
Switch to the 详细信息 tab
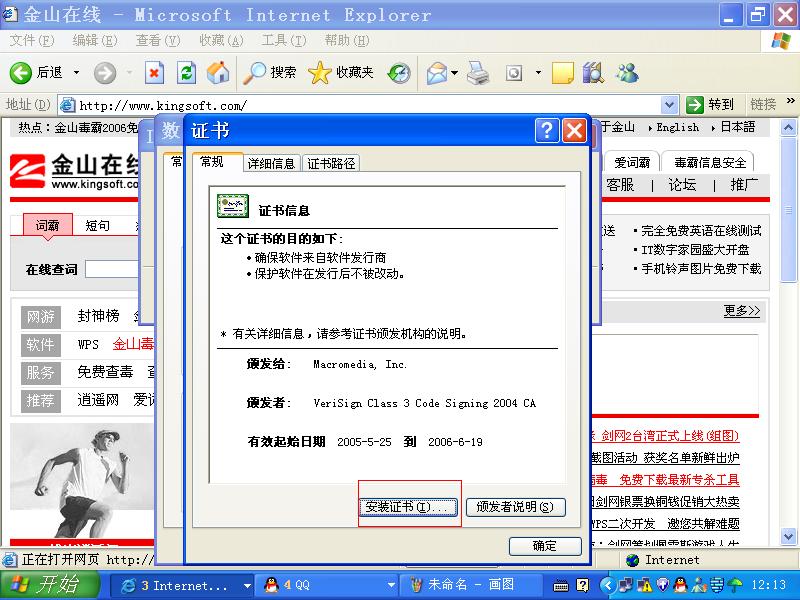click(271, 163)
